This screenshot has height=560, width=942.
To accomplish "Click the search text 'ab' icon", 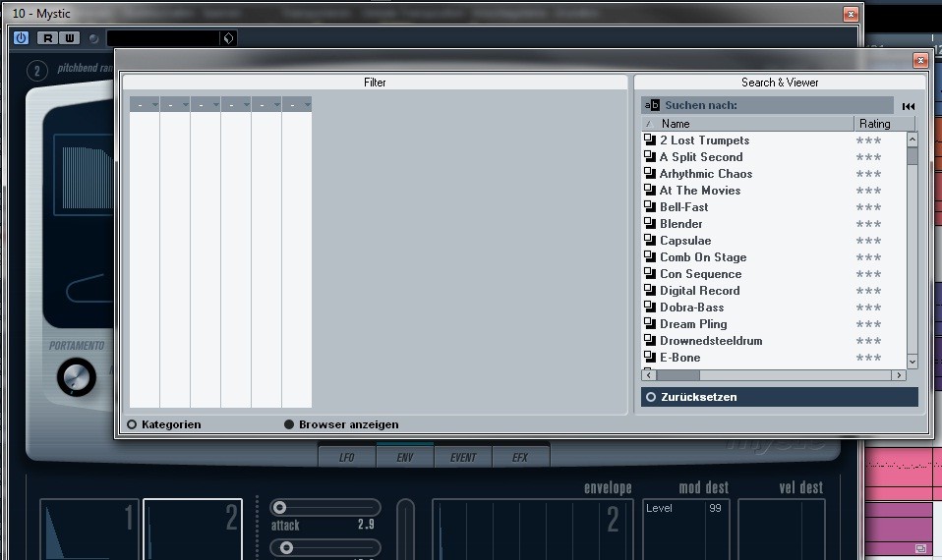I will click(x=651, y=105).
